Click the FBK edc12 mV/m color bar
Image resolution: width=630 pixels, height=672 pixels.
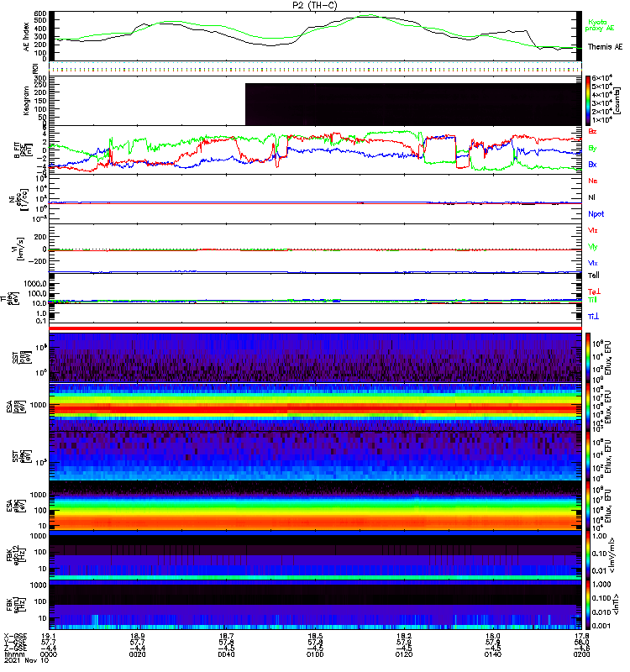[588, 555]
